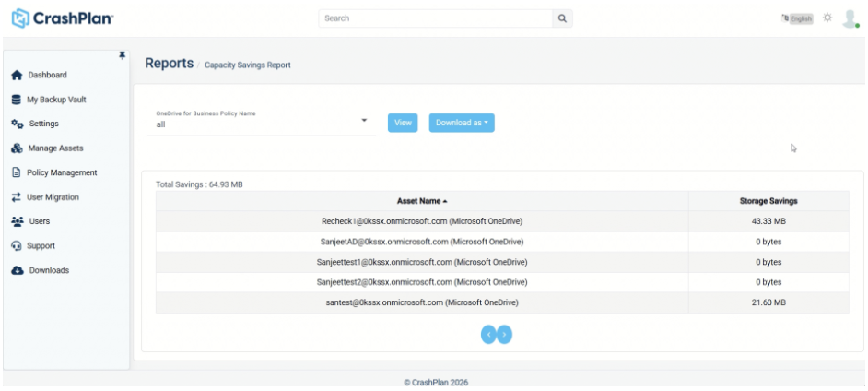Viewport: 868px width, 391px height.
Task: Select the Sanjeettest1@0kssx.onmicrosoft.com row
Action: (x=502, y=262)
